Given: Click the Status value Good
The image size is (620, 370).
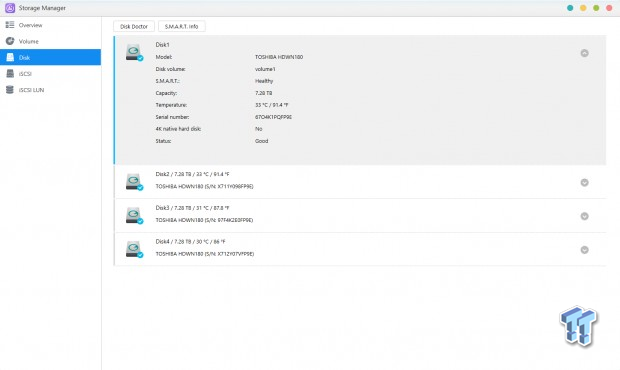Looking at the screenshot, I should click(x=261, y=141).
